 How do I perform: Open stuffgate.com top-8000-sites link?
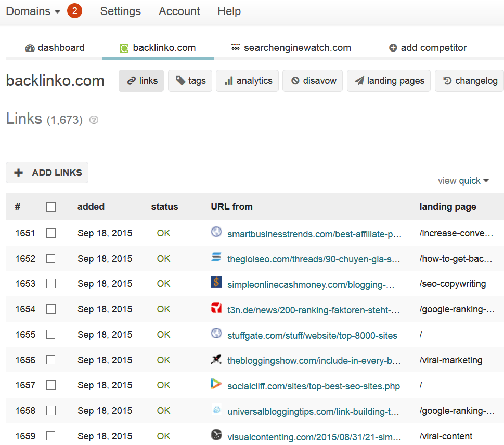pos(312,336)
